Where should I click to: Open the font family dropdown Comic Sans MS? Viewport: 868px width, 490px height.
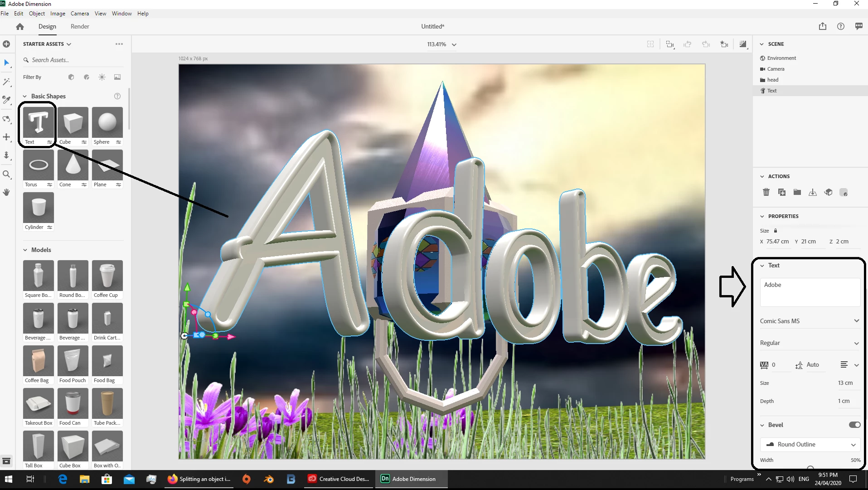[810, 321]
